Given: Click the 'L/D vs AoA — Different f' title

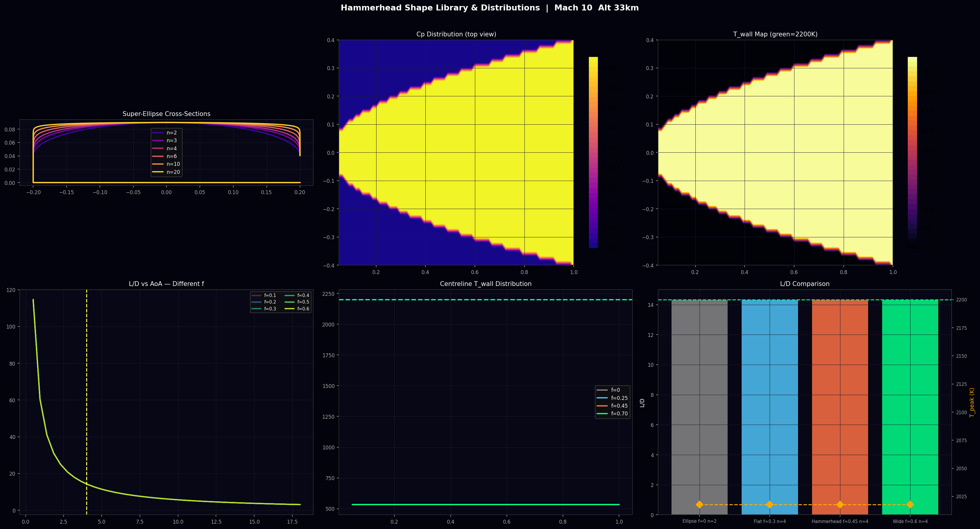Looking at the screenshot, I should click(x=166, y=284).
